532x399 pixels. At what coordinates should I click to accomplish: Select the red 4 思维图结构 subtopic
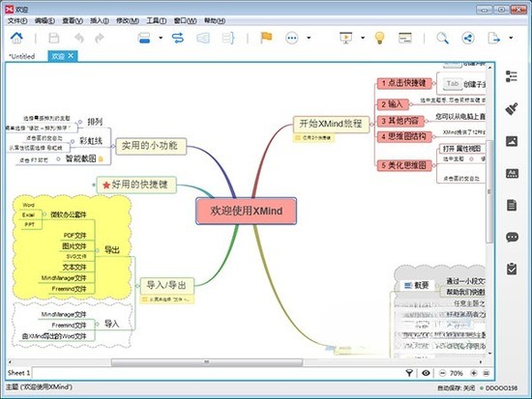pos(404,136)
